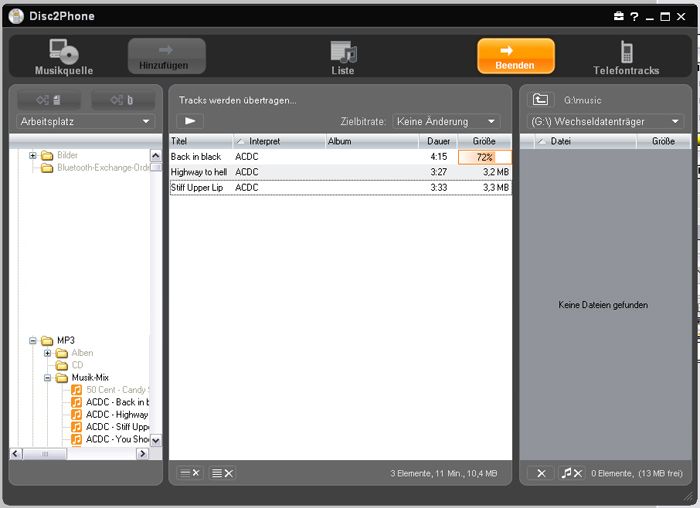The image size is (700, 508).
Task: Sort phone files by Datei column
Action: pos(585,141)
